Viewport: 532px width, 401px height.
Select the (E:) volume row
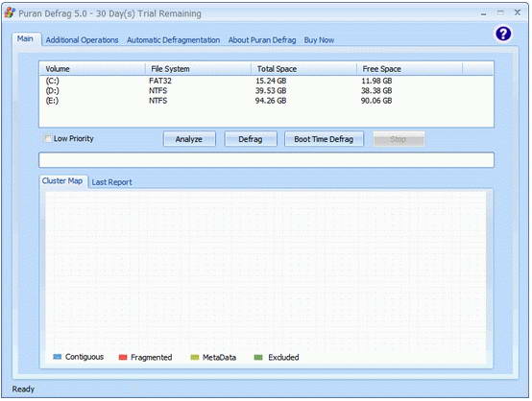click(x=266, y=101)
